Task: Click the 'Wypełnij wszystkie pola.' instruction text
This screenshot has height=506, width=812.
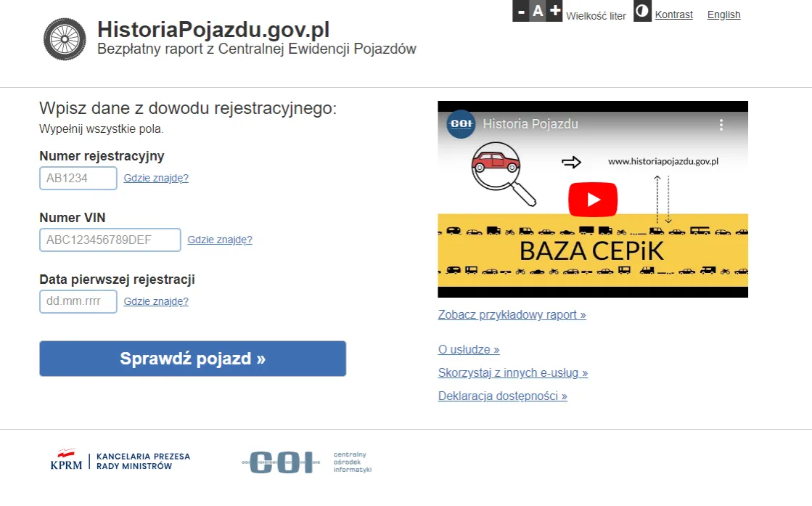Action: (x=102, y=129)
